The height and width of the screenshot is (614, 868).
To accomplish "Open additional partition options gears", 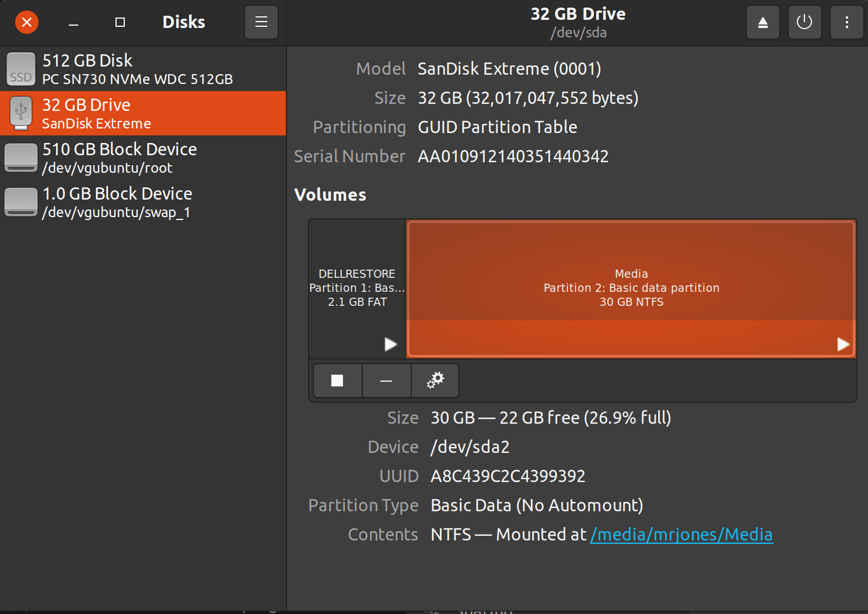I will pyautogui.click(x=435, y=381).
